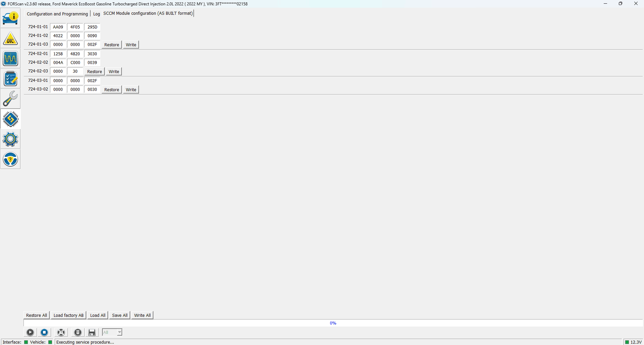Open the settings gear icon

[10, 139]
